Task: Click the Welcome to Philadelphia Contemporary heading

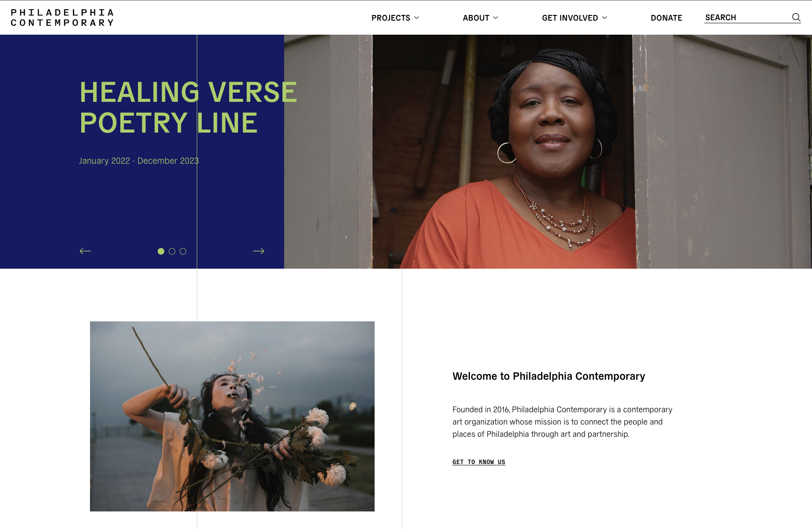Action: coord(549,376)
